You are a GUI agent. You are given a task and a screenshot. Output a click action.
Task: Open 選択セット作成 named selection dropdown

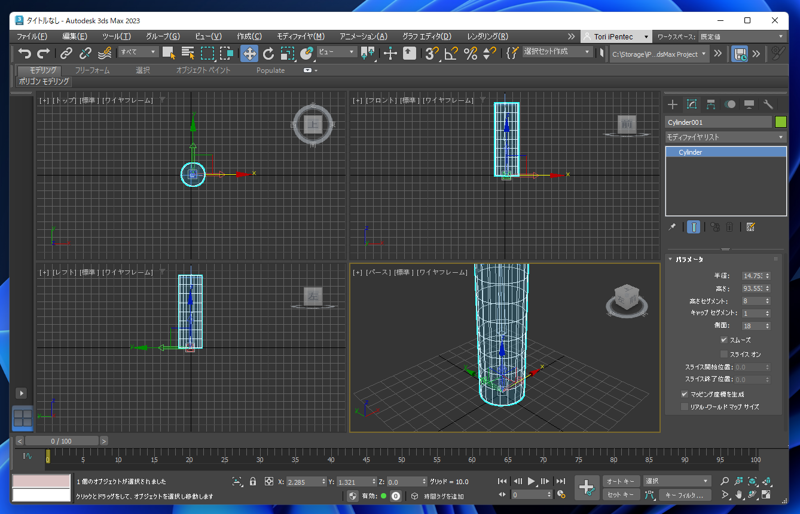[557, 52]
